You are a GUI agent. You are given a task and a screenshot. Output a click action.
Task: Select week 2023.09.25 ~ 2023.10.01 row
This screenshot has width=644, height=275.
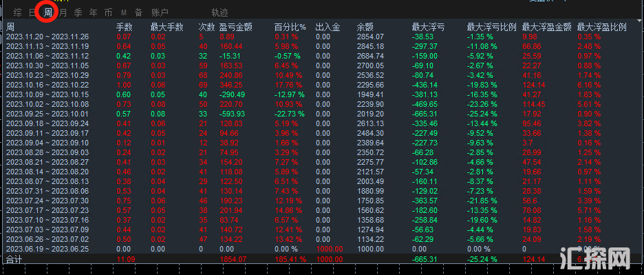pyautogui.click(x=322, y=114)
